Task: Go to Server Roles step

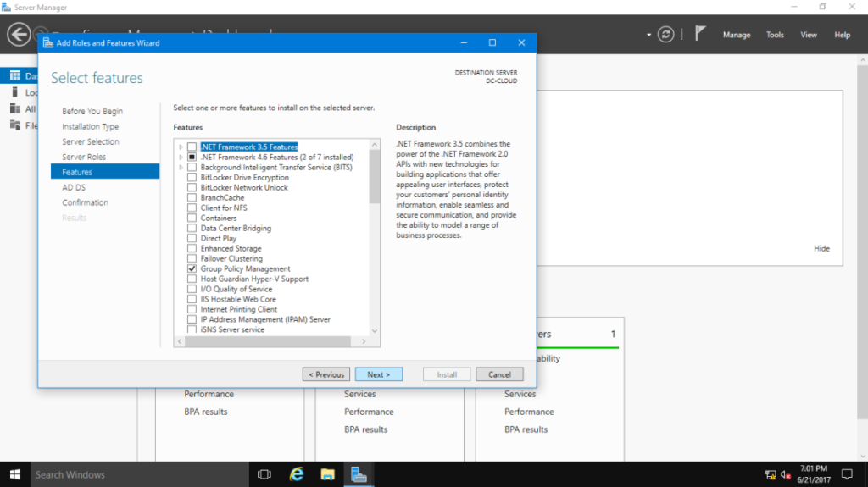Action: tap(84, 158)
